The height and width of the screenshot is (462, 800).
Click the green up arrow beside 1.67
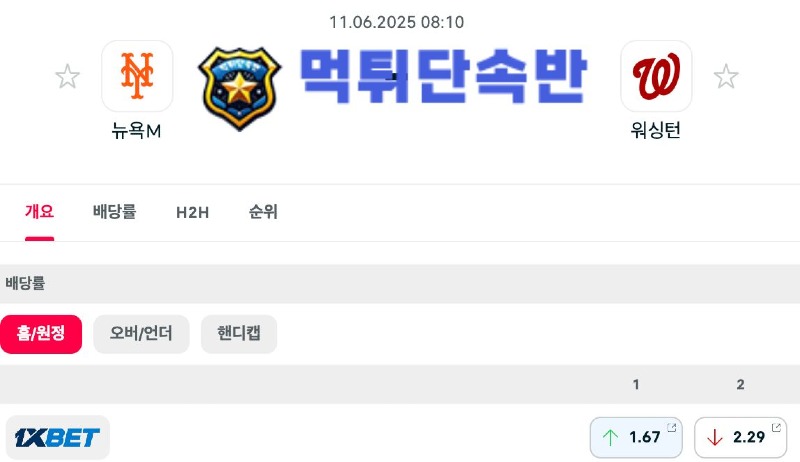[x=610, y=438]
